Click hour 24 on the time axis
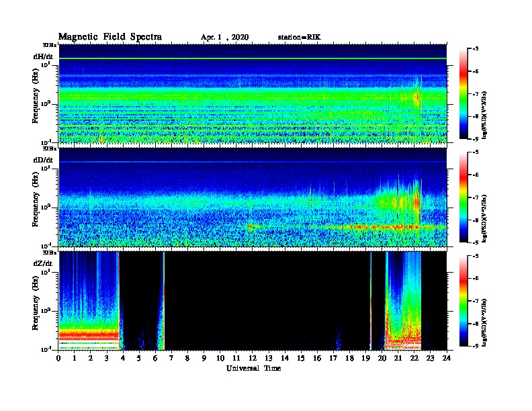The image size is (532, 411). coord(447,358)
